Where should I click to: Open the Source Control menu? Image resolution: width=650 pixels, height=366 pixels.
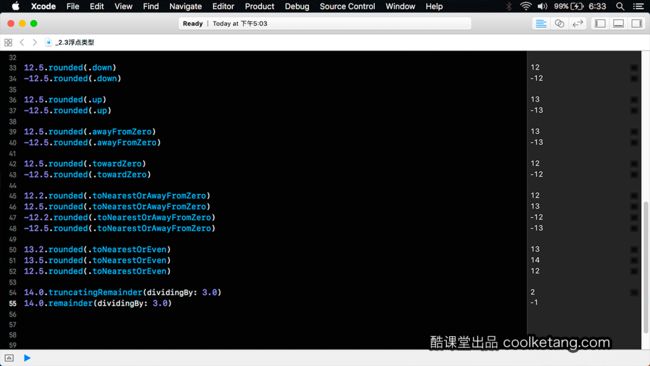(x=347, y=6)
